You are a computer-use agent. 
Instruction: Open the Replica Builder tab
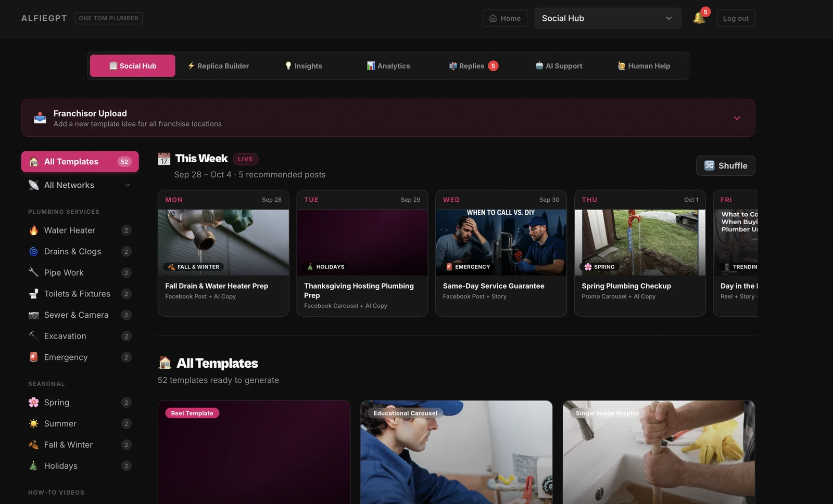tap(218, 66)
